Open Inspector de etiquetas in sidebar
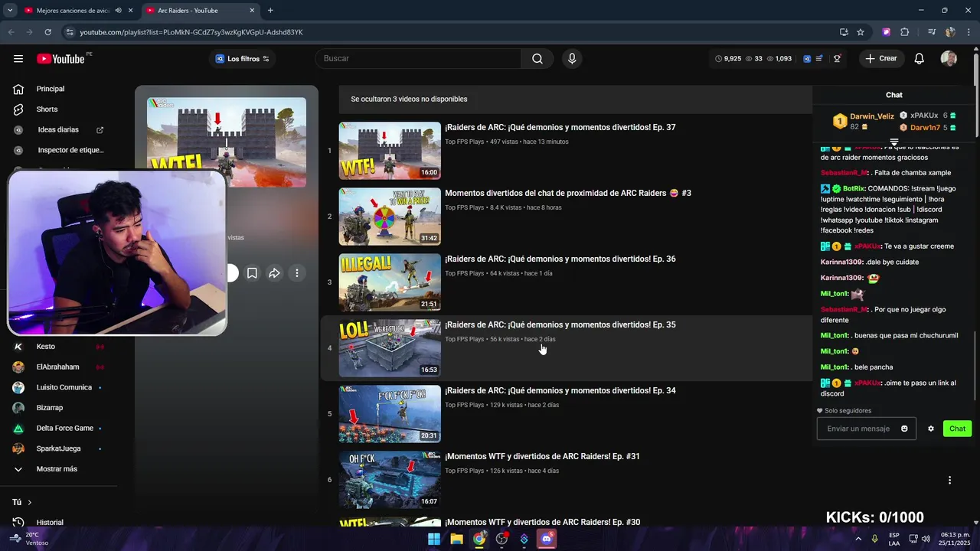 pyautogui.click(x=58, y=151)
